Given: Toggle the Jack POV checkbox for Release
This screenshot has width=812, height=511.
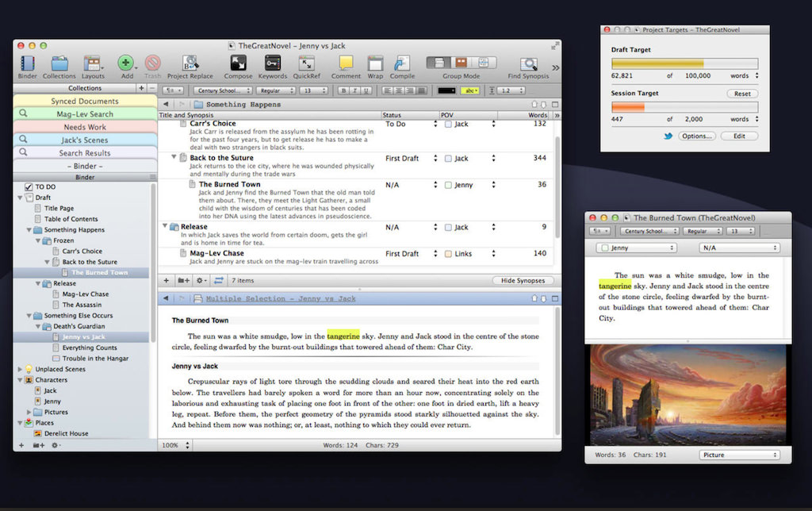Looking at the screenshot, I should [x=448, y=228].
